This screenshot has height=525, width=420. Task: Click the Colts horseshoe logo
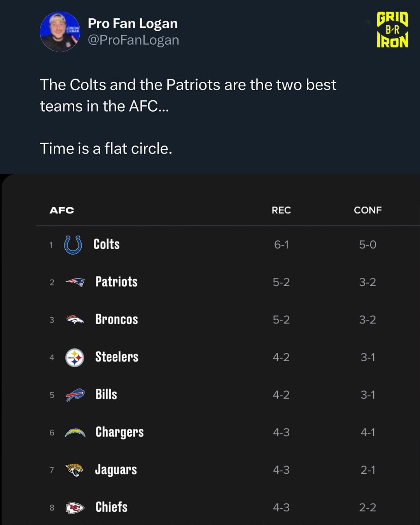(73, 245)
